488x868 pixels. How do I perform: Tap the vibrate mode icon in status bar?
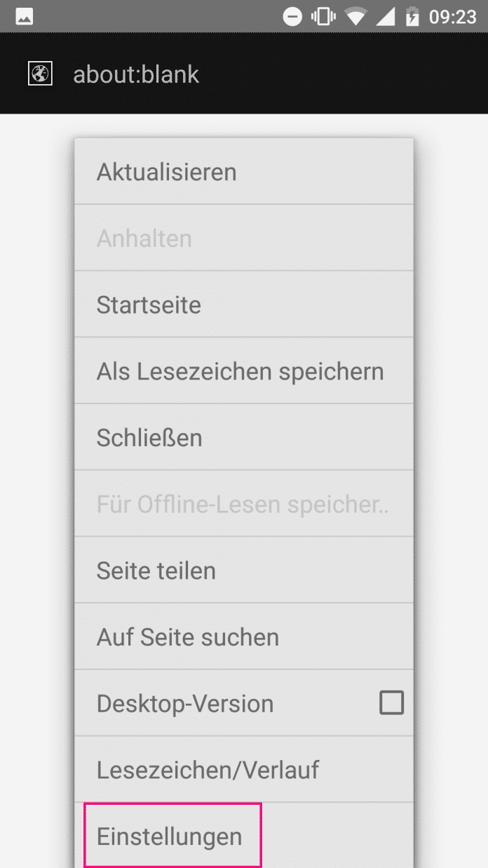click(x=324, y=17)
